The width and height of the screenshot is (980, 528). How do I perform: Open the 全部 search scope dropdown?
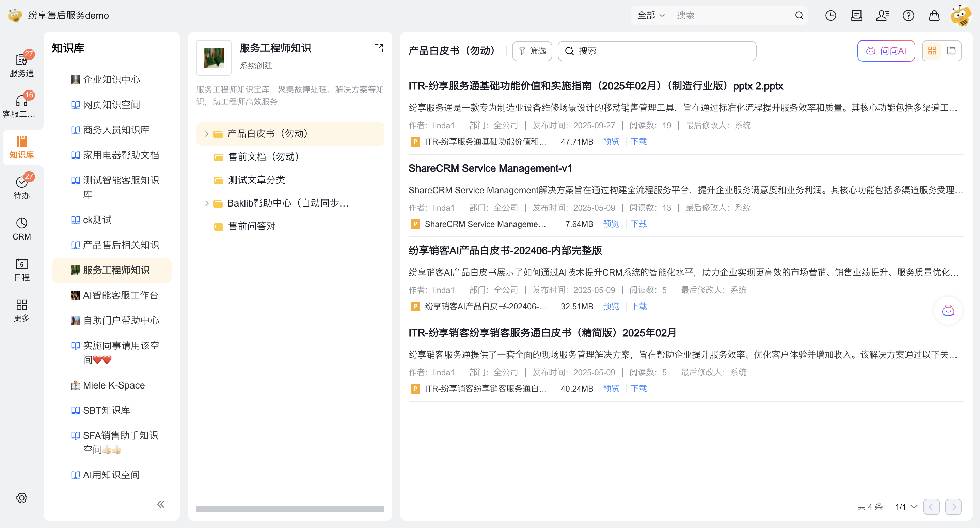[x=650, y=15]
